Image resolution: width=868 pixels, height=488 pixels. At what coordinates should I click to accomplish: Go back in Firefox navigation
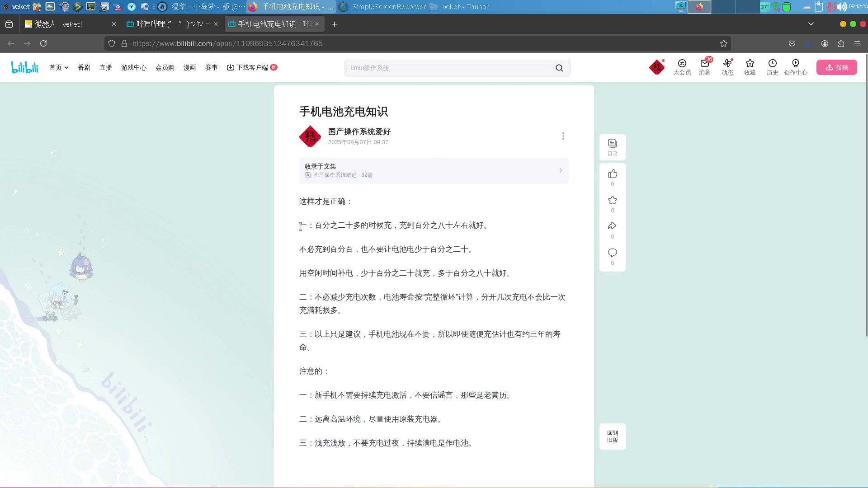(11, 43)
